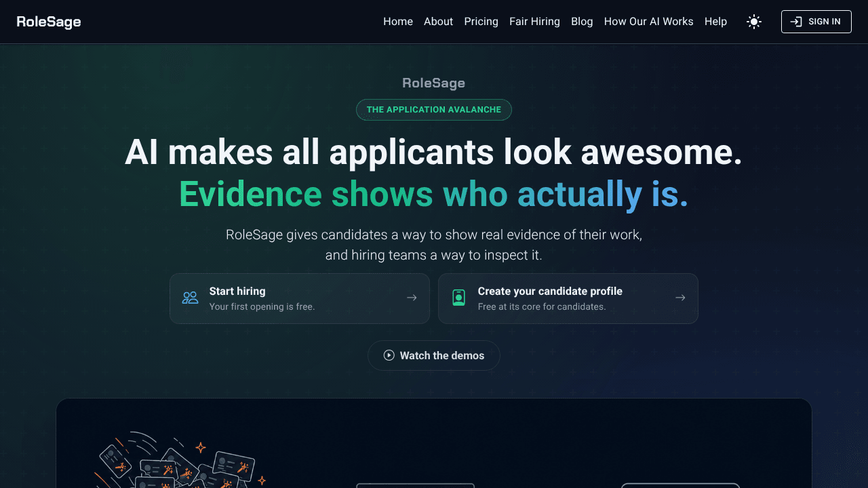Click "Free at its core for candidates." text
This screenshot has width=868, height=488.
[x=542, y=307]
